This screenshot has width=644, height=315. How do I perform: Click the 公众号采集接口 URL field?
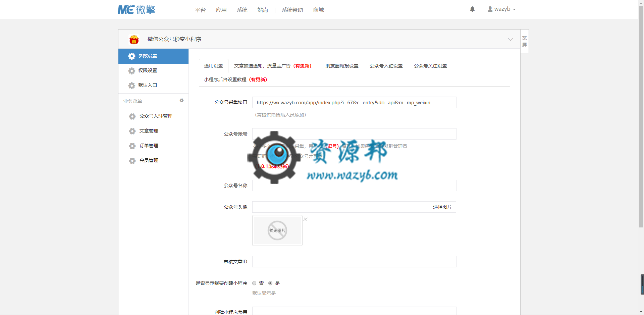click(354, 102)
